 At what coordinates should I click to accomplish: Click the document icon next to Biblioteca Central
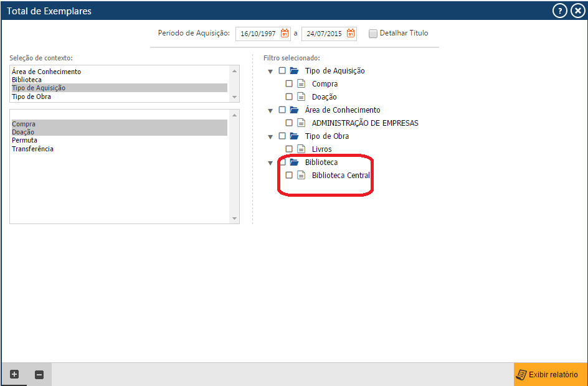point(301,175)
